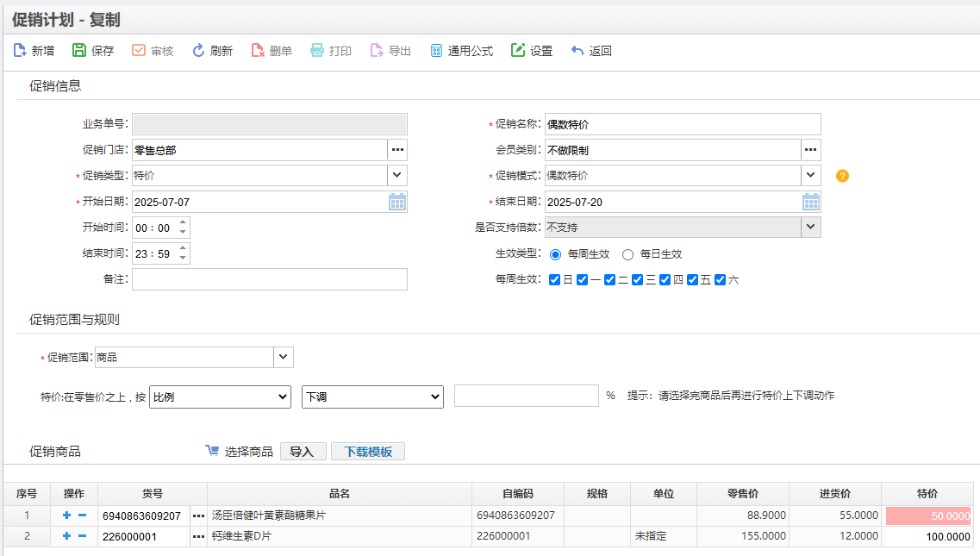Decrease the 开始时间 spinner value
The height and width of the screenshot is (556, 980).
(x=183, y=232)
